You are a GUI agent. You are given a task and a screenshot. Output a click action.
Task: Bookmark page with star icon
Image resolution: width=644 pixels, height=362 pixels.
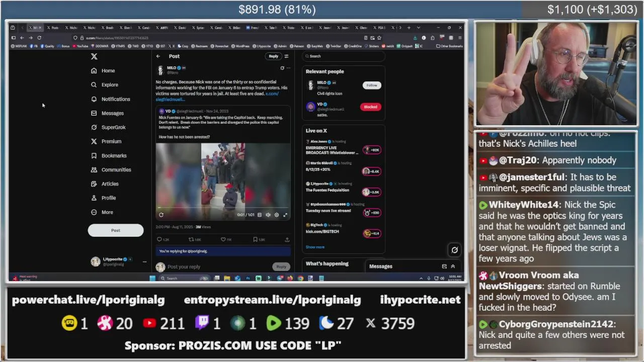pyautogui.click(x=379, y=38)
